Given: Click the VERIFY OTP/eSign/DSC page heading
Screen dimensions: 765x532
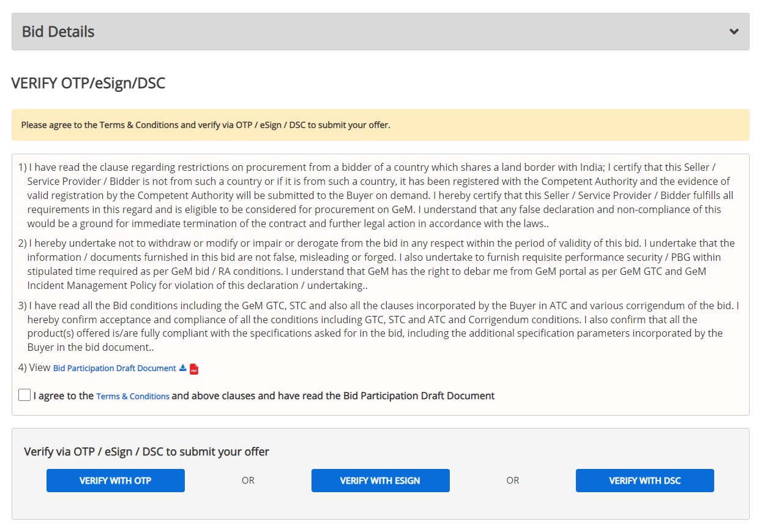Looking at the screenshot, I should click(88, 83).
